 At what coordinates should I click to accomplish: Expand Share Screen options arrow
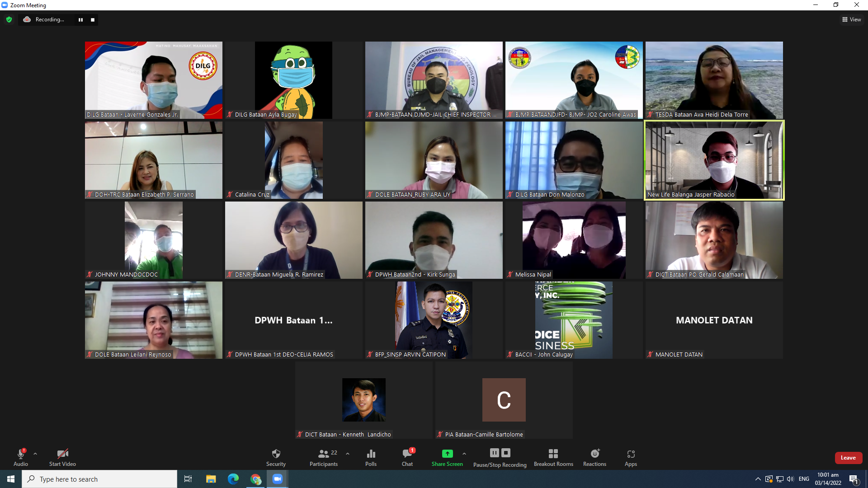tap(464, 454)
